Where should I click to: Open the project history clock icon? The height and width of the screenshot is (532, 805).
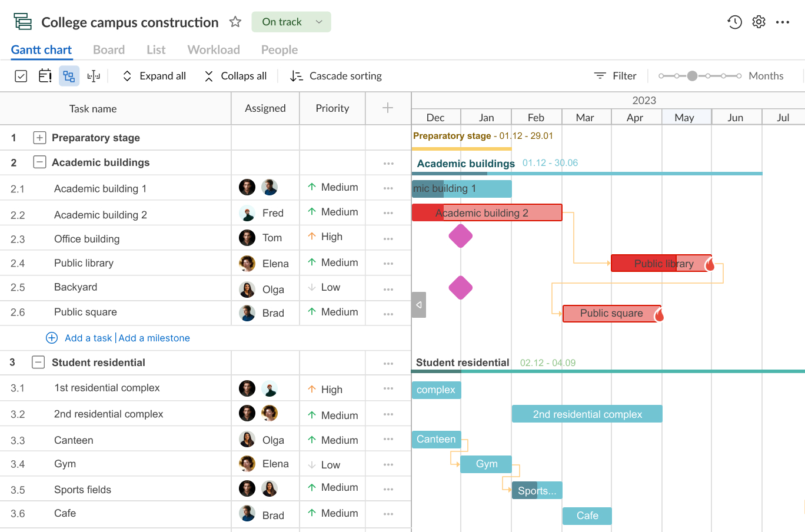734,22
